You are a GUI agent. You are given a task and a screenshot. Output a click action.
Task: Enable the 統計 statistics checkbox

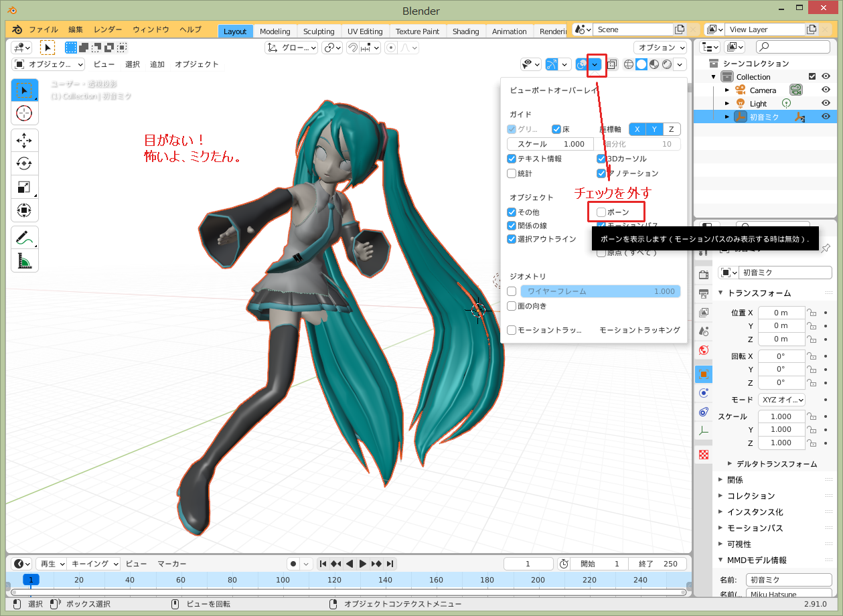512,173
